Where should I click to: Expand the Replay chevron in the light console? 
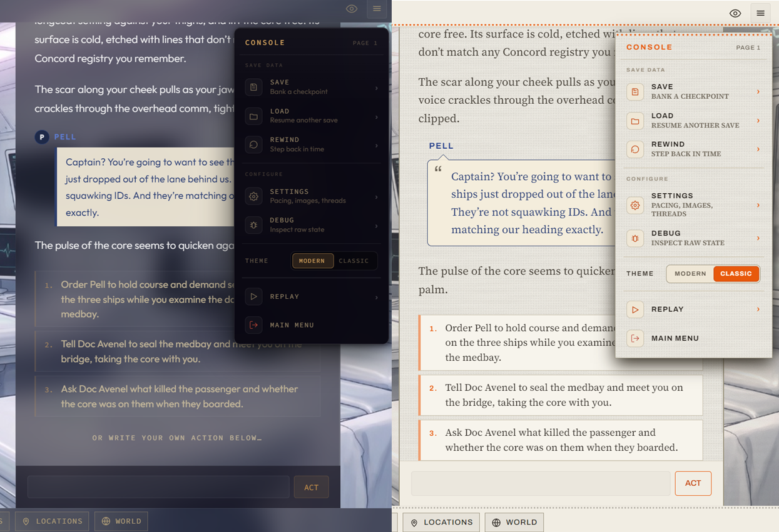point(758,309)
